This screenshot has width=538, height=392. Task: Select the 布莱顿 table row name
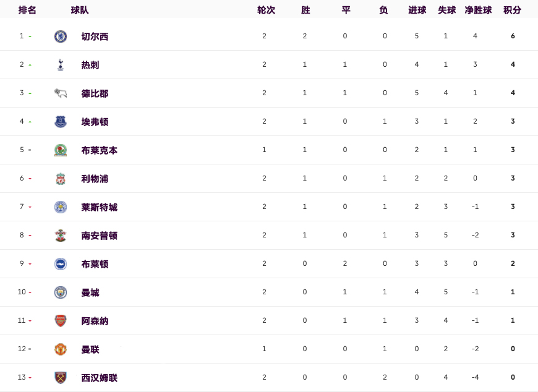coord(95,265)
